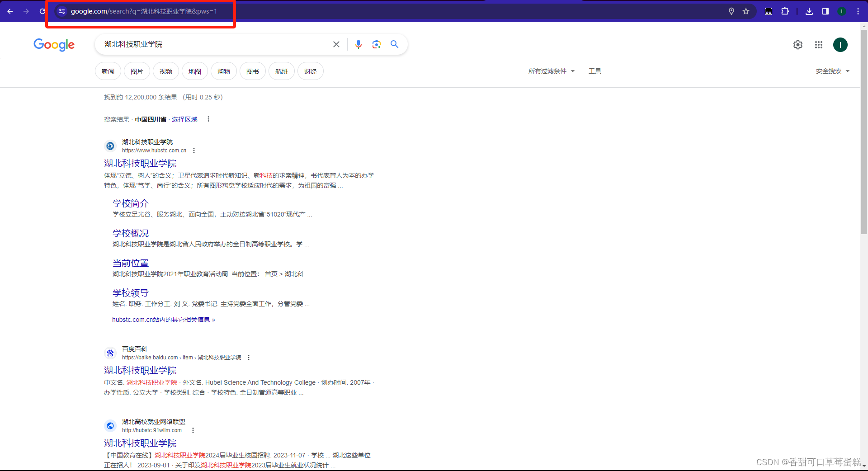
Task: Open the 湖北高校就业网络联盟 result title
Action: 140,443
